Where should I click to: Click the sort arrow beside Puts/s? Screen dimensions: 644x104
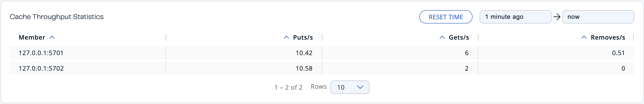click(x=286, y=37)
